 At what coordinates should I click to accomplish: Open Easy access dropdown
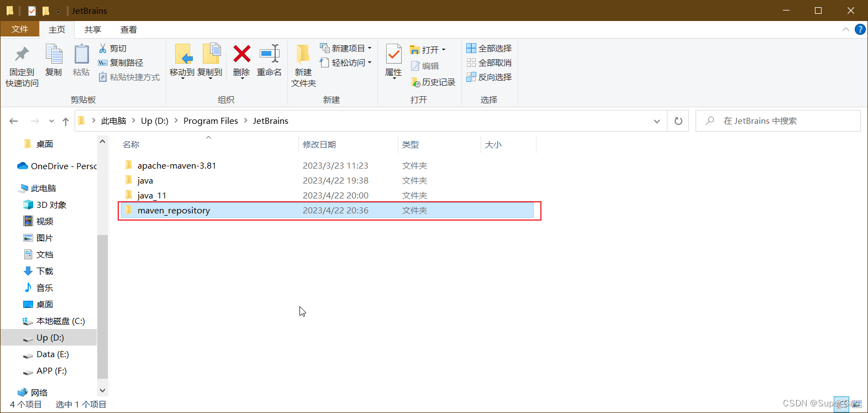tap(346, 63)
